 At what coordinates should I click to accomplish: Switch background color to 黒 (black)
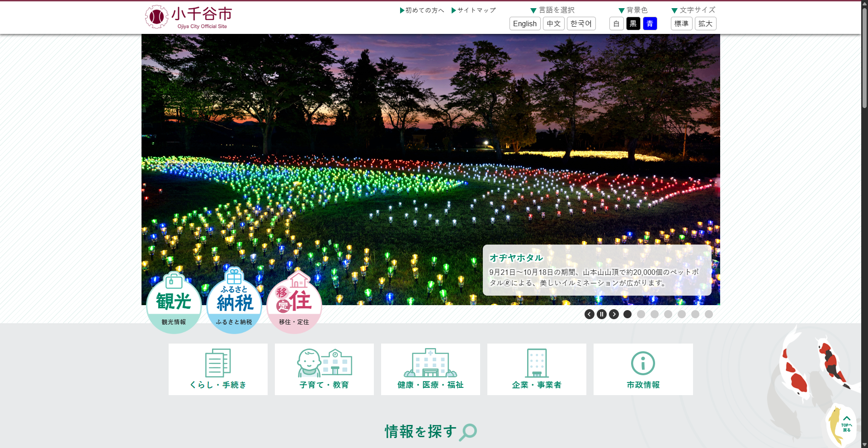tap(633, 24)
